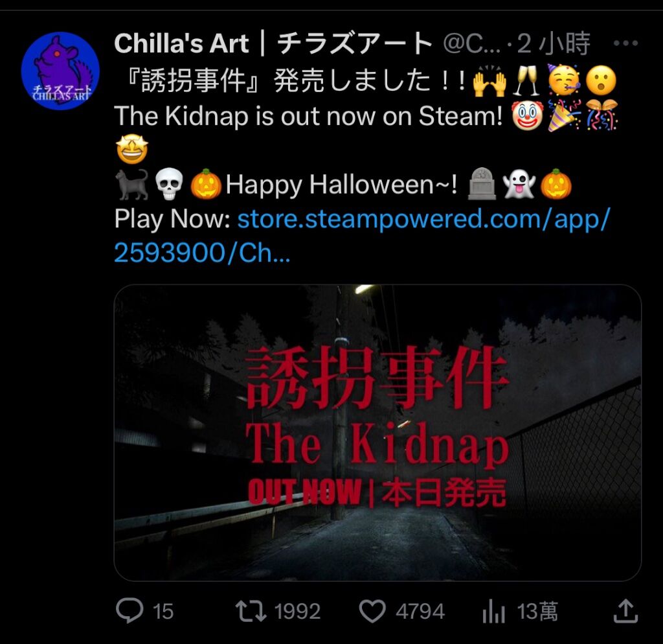Click the 15 replies count
This screenshot has width=663, height=644.
click(x=163, y=612)
